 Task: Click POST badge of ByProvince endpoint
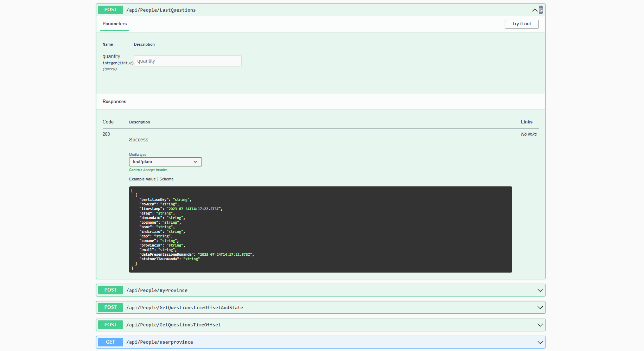pos(110,290)
